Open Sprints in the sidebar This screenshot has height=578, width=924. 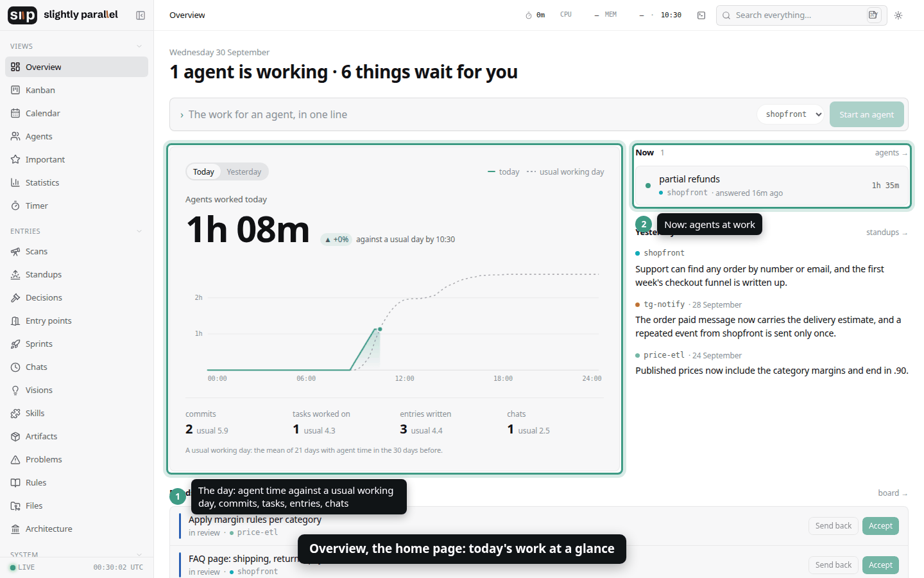tap(76, 344)
